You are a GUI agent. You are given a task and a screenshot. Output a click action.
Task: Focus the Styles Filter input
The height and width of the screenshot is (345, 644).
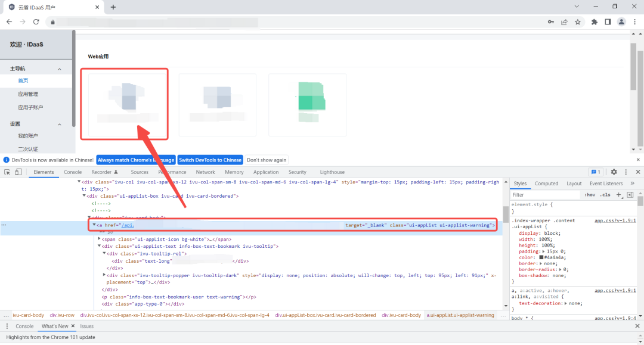click(545, 195)
